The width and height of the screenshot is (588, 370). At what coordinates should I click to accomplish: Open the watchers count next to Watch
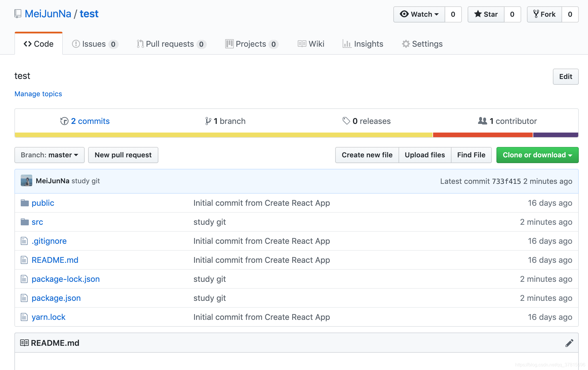click(453, 14)
